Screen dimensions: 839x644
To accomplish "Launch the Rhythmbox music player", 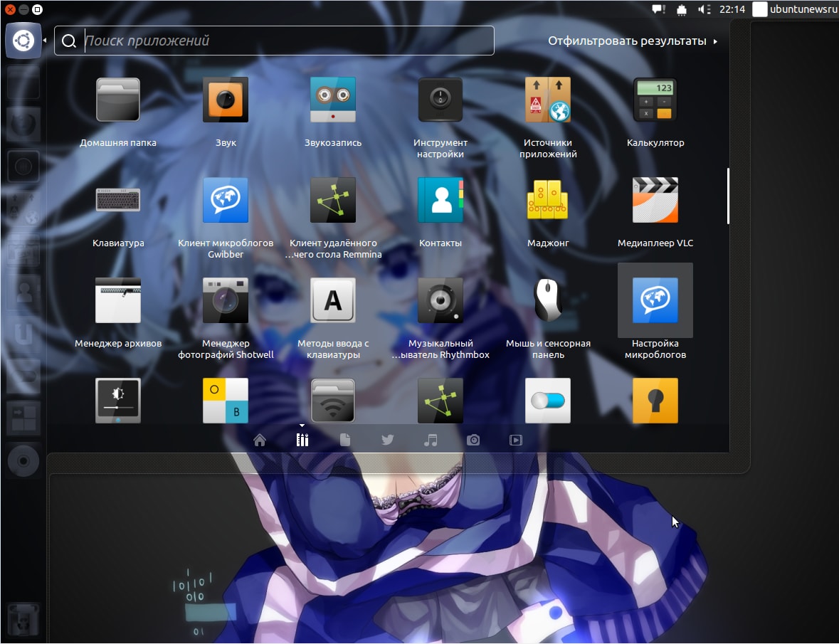I will [x=440, y=300].
